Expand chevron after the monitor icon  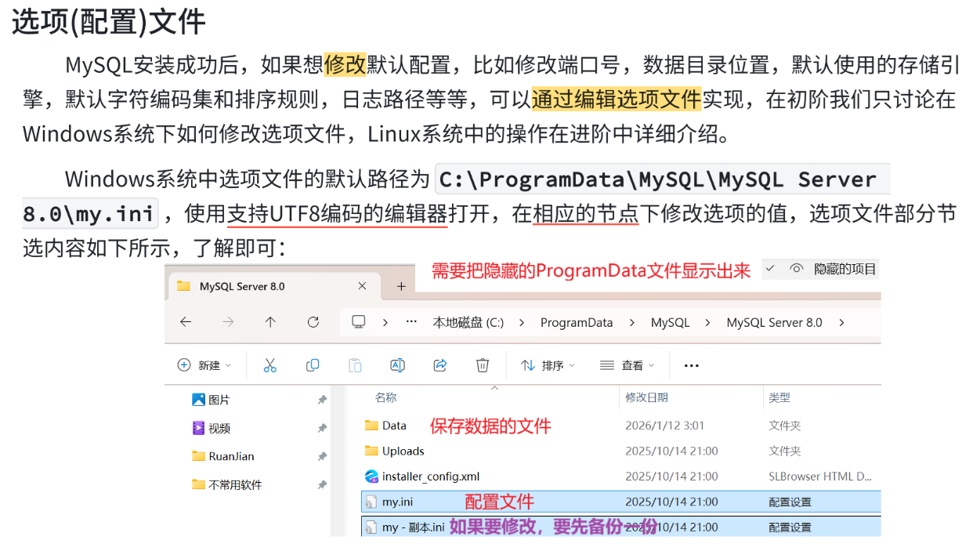tap(385, 322)
